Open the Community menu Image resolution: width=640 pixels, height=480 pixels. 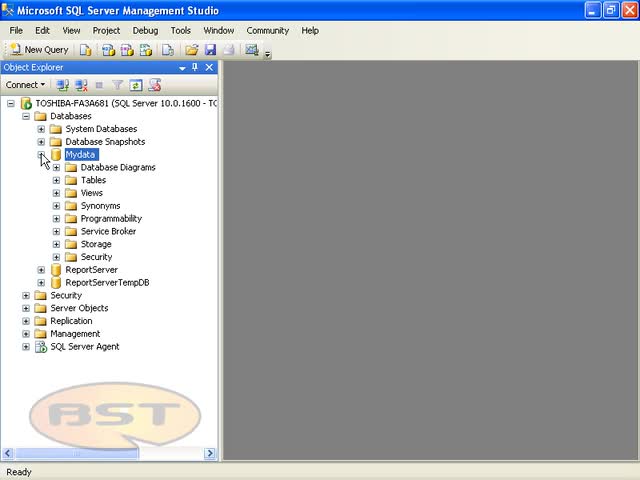[267, 31]
